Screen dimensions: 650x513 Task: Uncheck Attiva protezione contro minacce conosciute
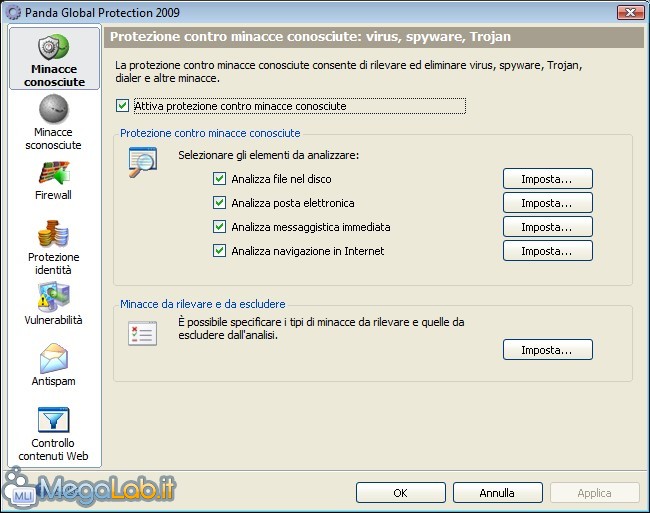point(122,106)
